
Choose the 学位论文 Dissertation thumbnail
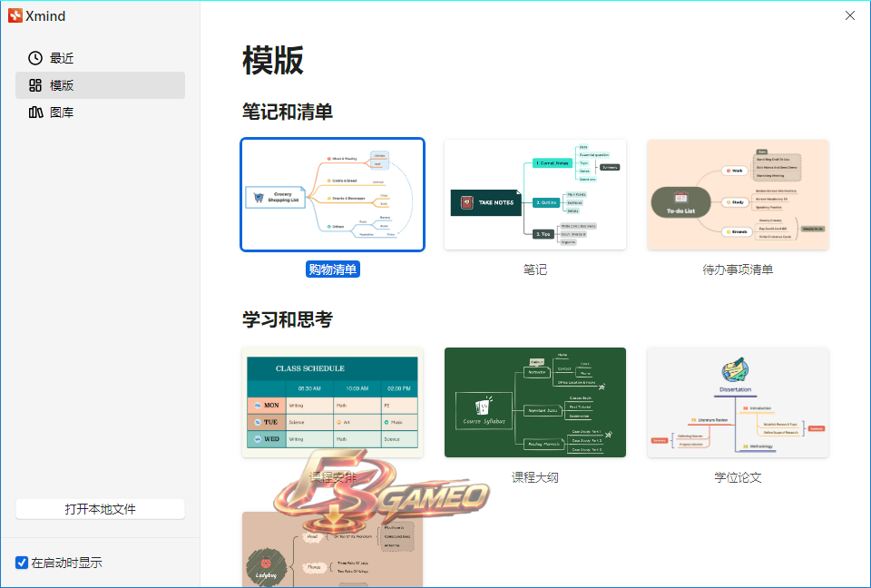(738, 402)
